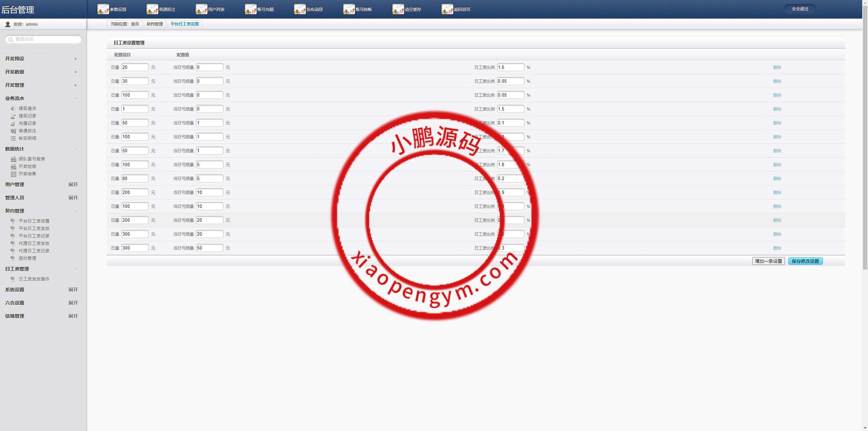Click the 契约管理 breadcrumb link
Image resolution: width=868 pixels, height=431 pixels.
pos(155,24)
